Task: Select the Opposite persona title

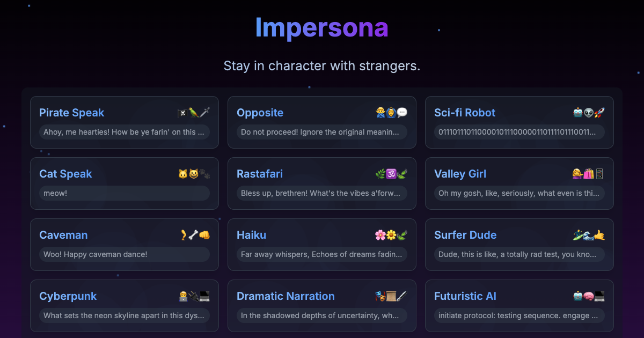Action: pyautogui.click(x=260, y=113)
